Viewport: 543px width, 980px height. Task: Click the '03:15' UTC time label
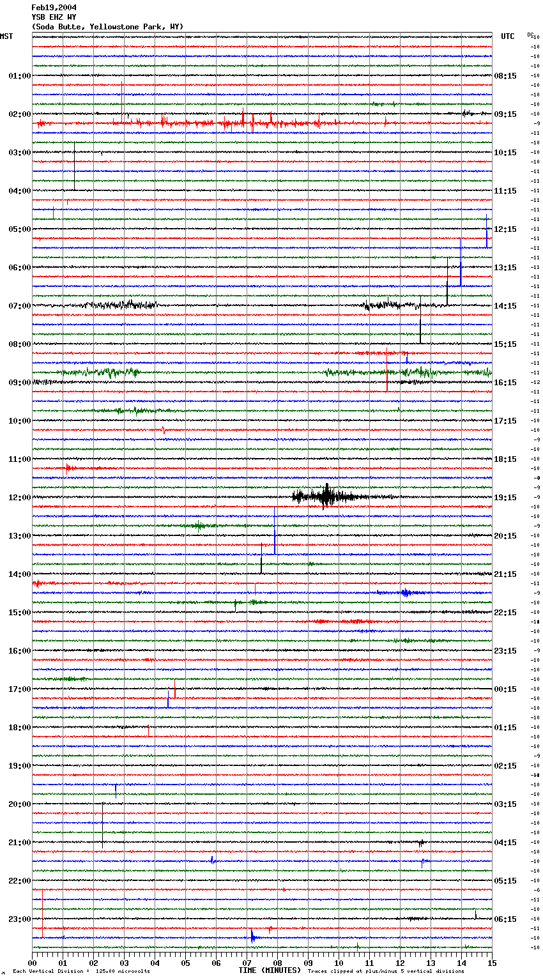[x=505, y=804]
